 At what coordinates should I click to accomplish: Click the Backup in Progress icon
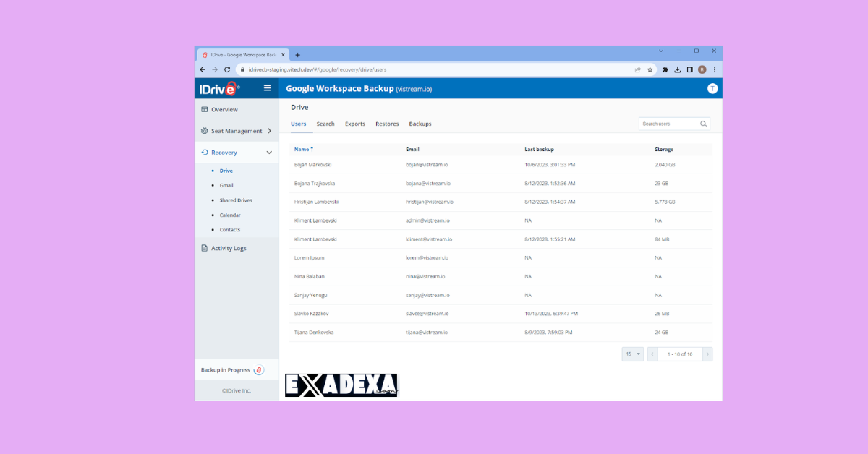click(259, 370)
